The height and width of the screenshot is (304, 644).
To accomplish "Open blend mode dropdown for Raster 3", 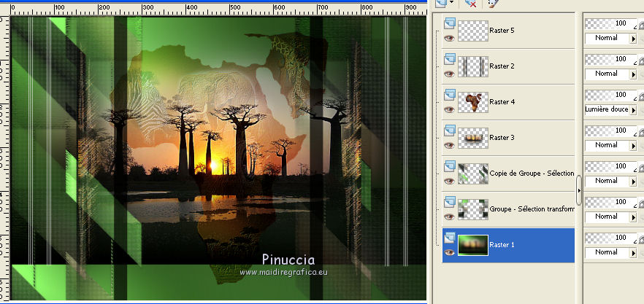I will (x=633, y=146).
